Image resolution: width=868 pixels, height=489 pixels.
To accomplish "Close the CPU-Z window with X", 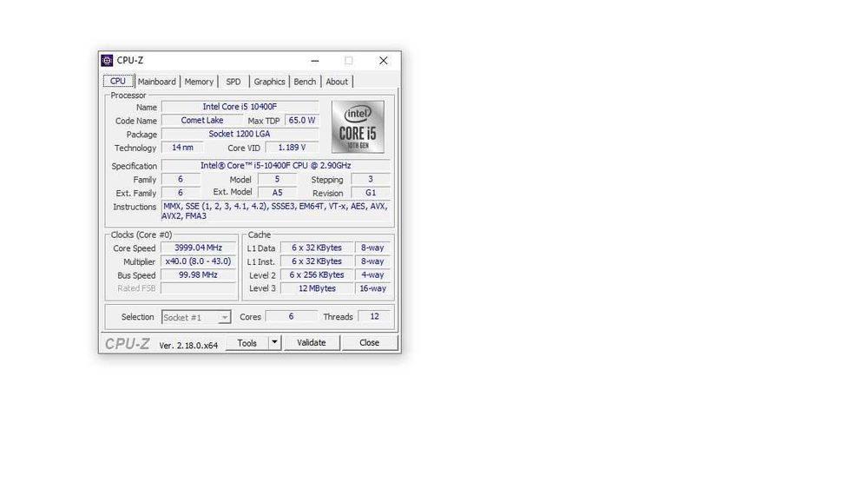I will (x=383, y=60).
